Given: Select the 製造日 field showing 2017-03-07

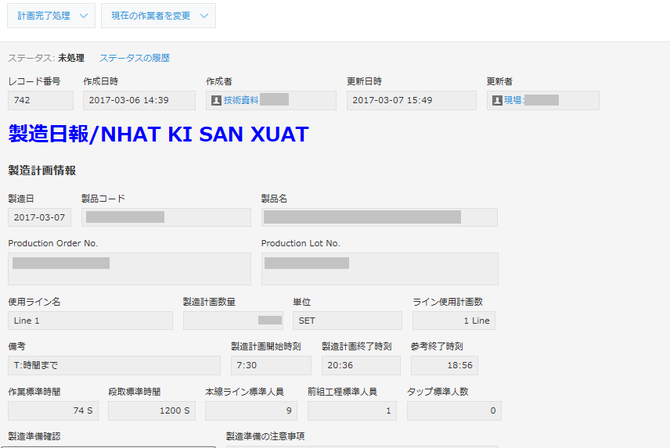Looking at the screenshot, I should pos(40,217).
